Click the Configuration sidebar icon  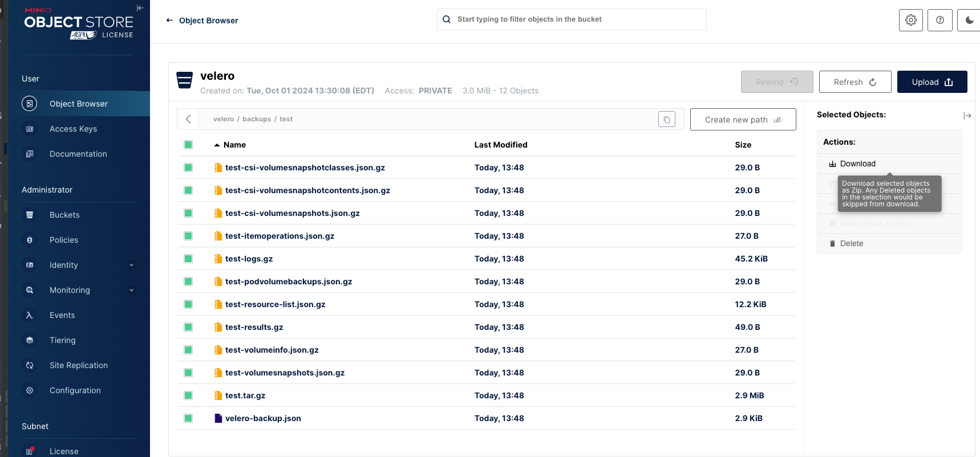(x=30, y=390)
